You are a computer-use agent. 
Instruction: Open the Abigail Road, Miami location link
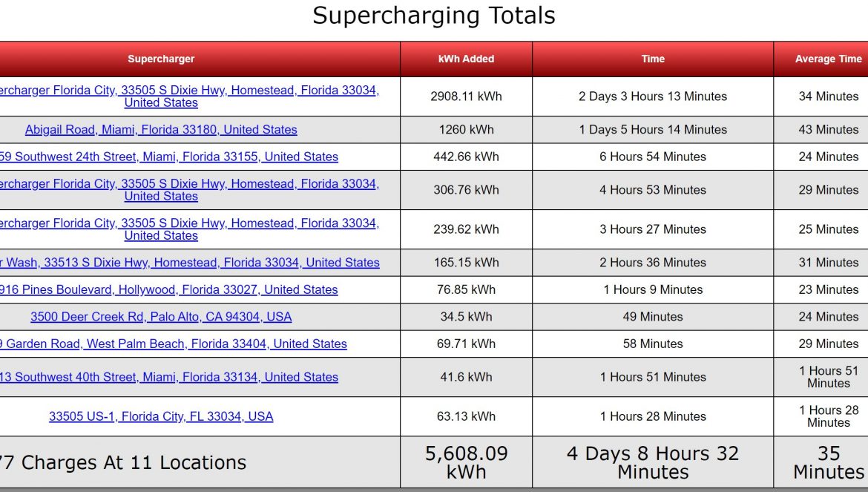(161, 130)
